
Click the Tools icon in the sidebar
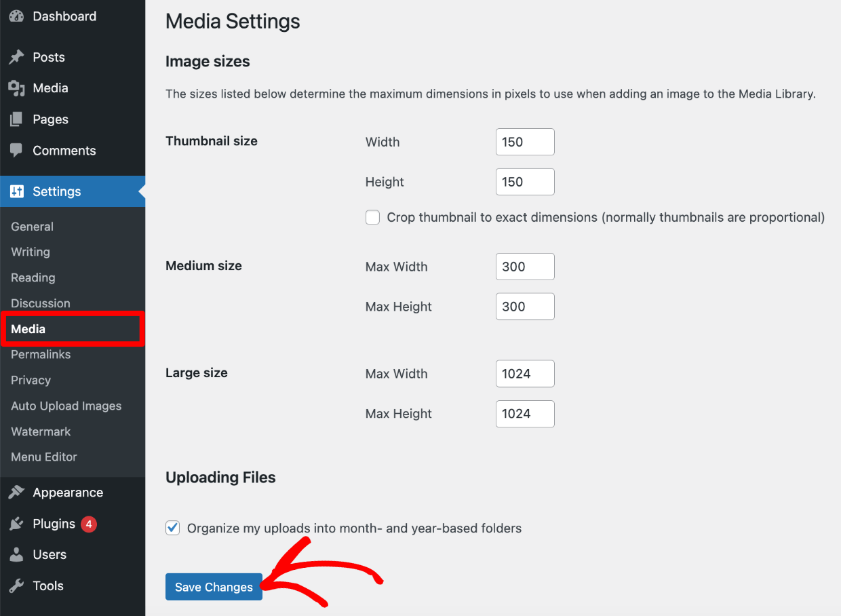tap(16, 585)
